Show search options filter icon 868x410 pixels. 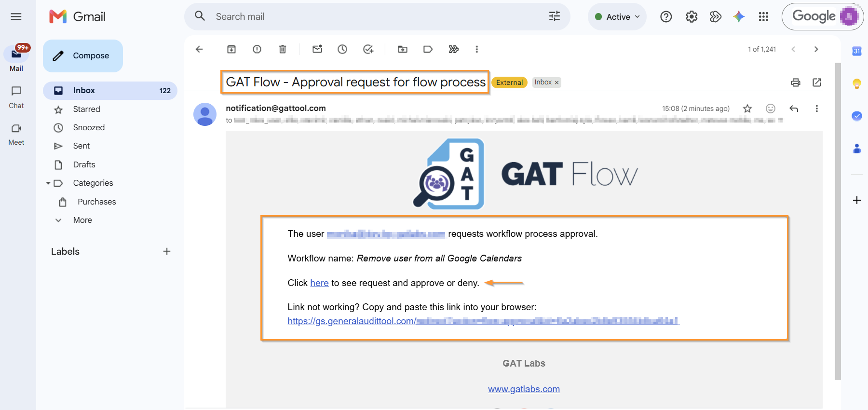click(555, 16)
